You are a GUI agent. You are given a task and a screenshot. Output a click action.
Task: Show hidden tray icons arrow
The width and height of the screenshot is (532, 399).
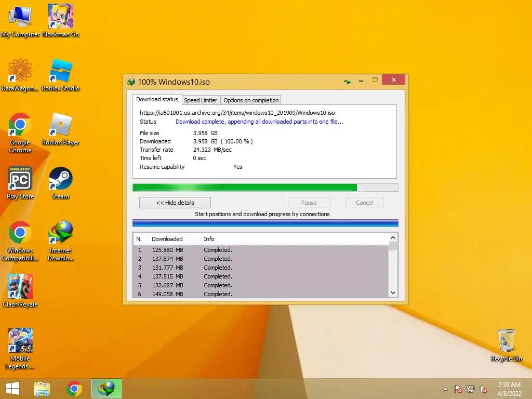tap(445, 389)
